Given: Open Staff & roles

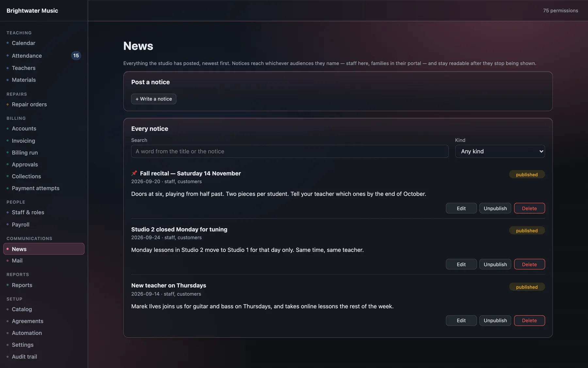Looking at the screenshot, I should coord(44,212).
